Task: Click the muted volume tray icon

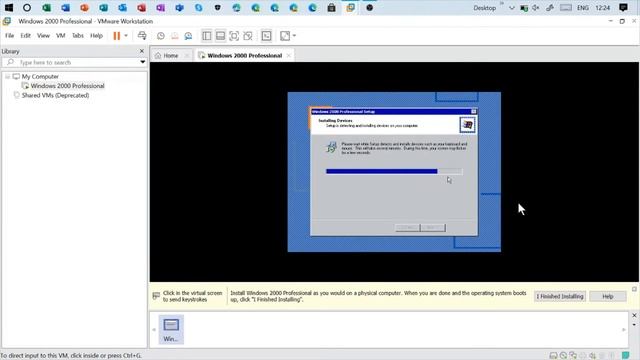Action: click(x=536, y=8)
